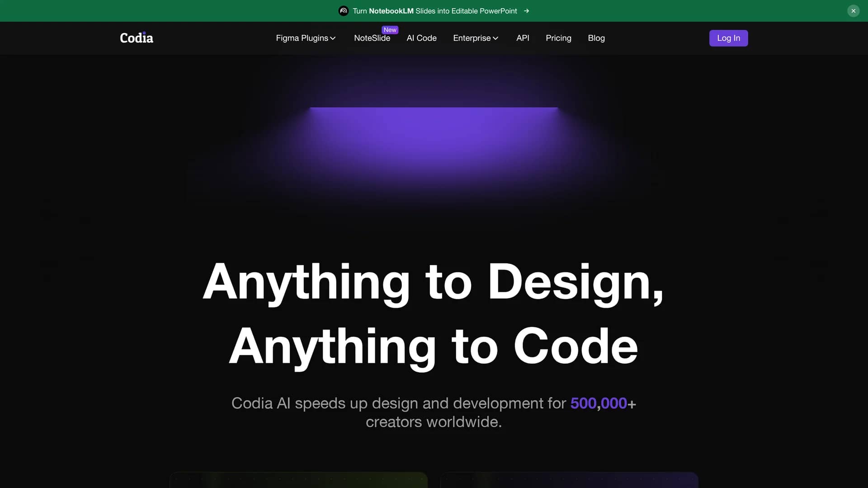Open the NoteSlide page
Screen dimensions: 868x488
click(372, 38)
